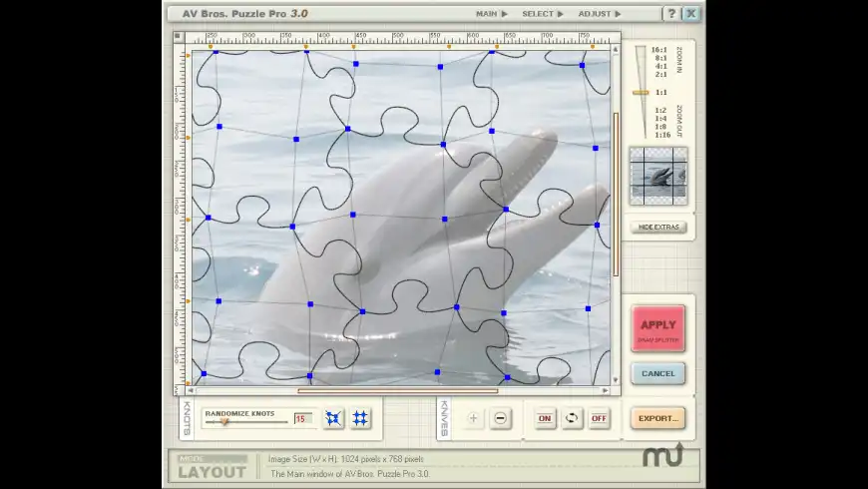Screen dimensions: 868x489
Task: Click the add knife plus button
Action: 473,418
